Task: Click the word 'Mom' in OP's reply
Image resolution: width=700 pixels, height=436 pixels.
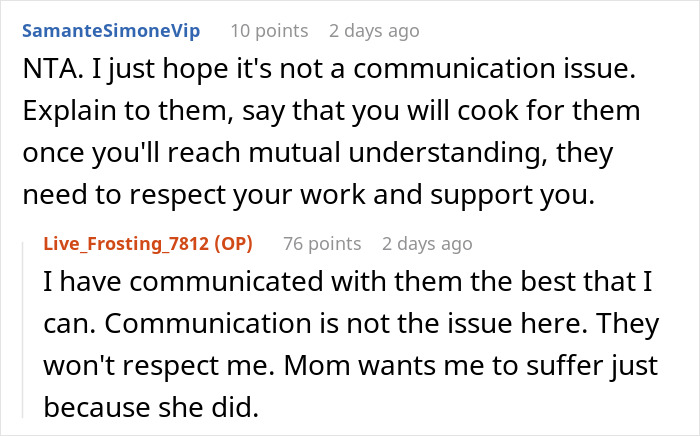Action: pos(317,366)
